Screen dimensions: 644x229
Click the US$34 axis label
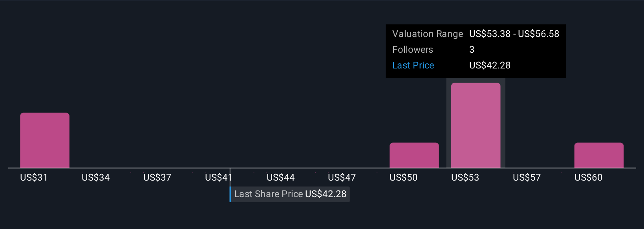(95, 177)
